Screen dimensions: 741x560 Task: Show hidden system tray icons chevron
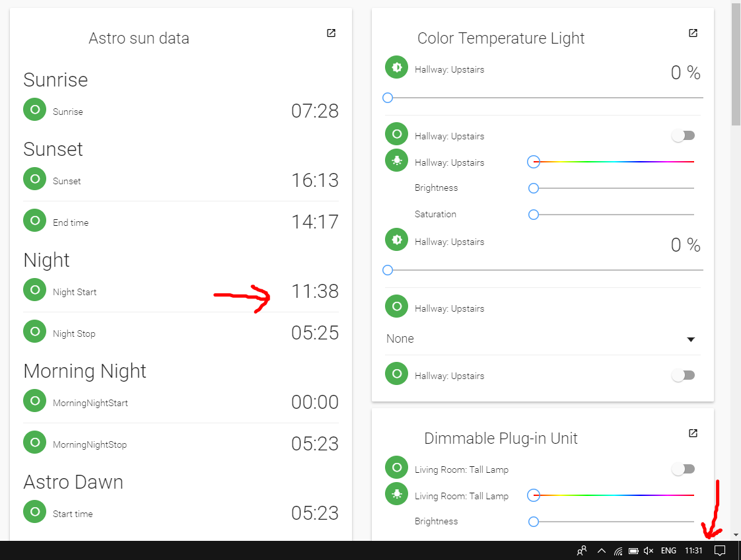pos(601,551)
